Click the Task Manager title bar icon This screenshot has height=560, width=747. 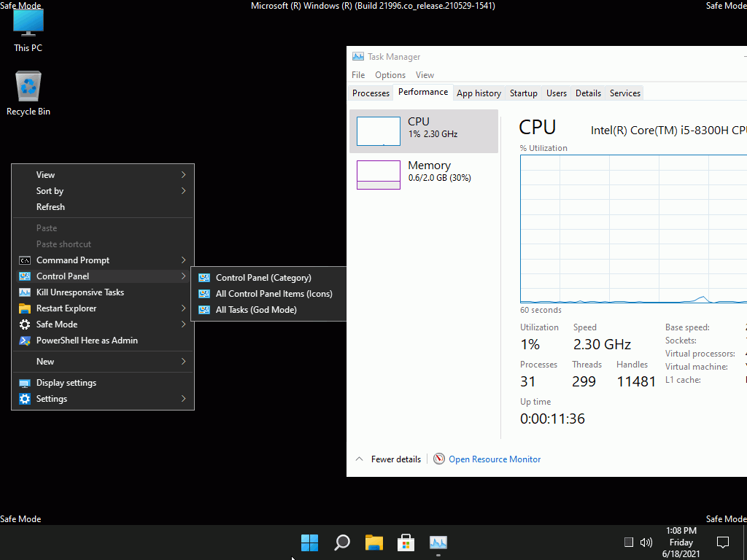tap(357, 57)
